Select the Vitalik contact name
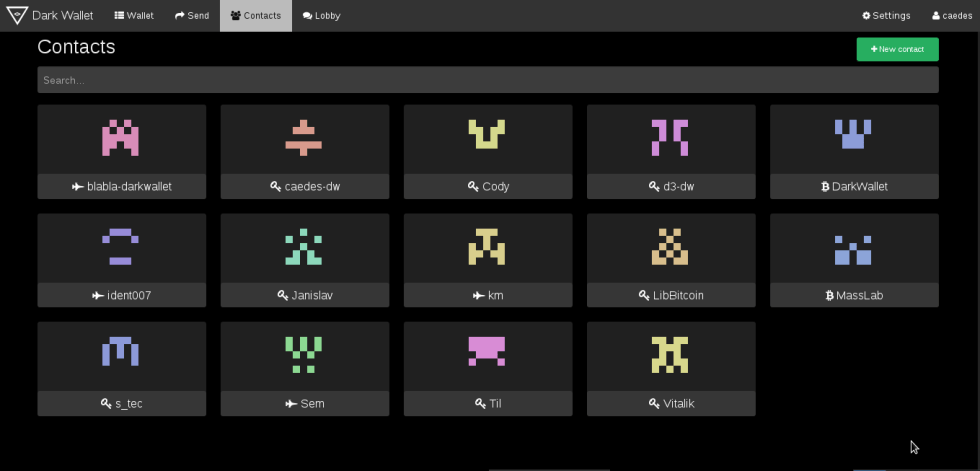Image resolution: width=980 pixels, height=471 pixels. click(671, 403)
